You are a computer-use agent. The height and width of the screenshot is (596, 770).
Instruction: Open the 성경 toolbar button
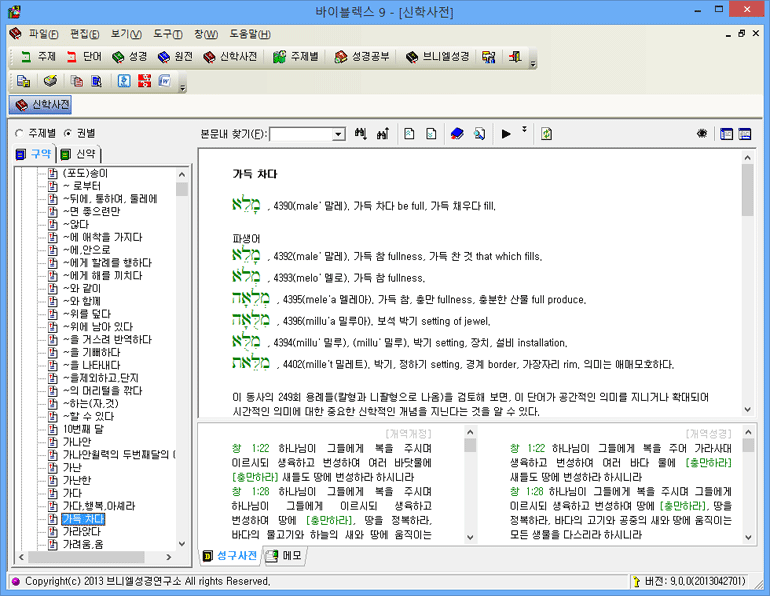129,57
